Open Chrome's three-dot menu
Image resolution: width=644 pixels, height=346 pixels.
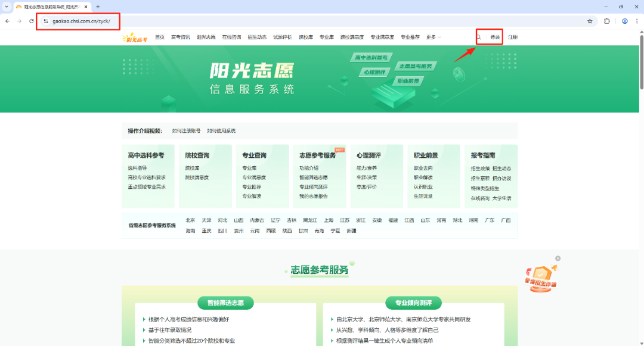pyautogui.click(x=636, y=21)
